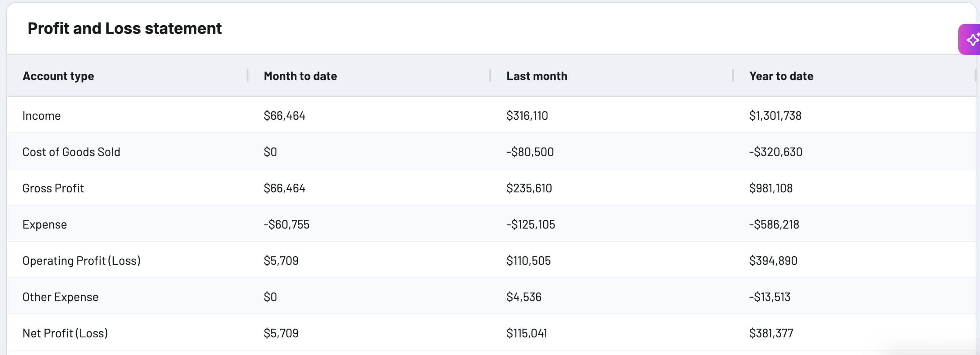Select the Net Profit (Loss) row
This screenshot has width=980, height=355.
65,333
